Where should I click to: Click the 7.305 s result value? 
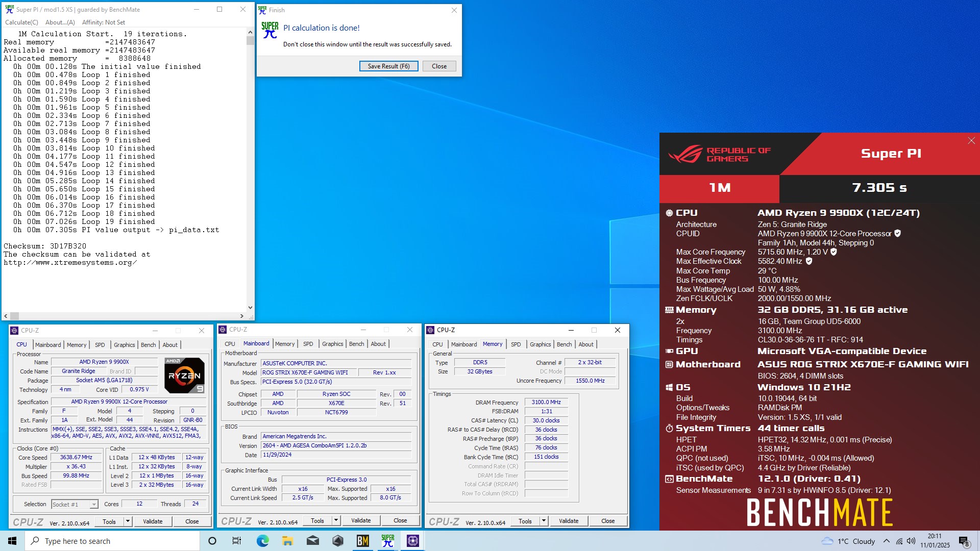879,188
